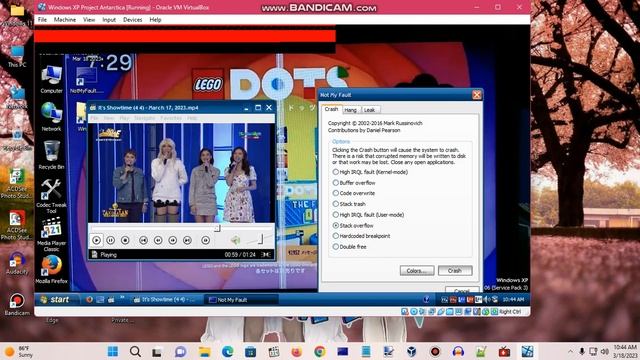This screenshot has height=360, width=640.
Task: Close the Not My Fault dialog
Action: [476, 95]
